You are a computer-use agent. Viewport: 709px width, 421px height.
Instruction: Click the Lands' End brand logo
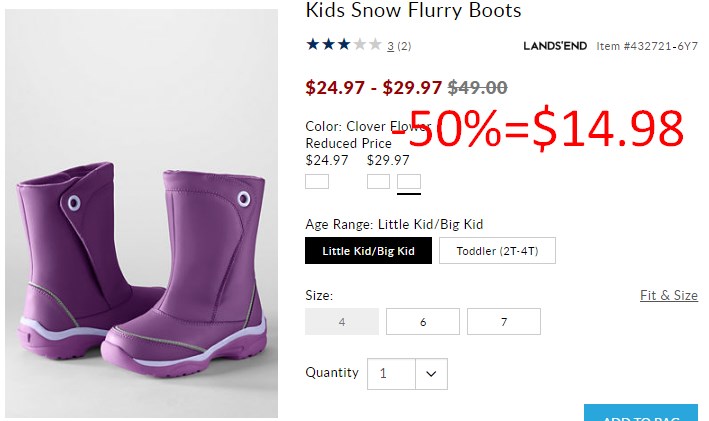coord(555,46)
